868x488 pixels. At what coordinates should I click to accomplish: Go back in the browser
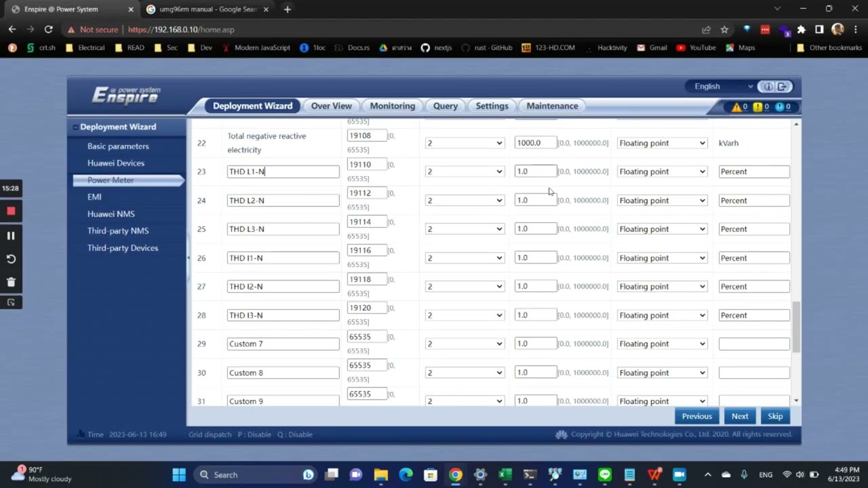point(12,30)
